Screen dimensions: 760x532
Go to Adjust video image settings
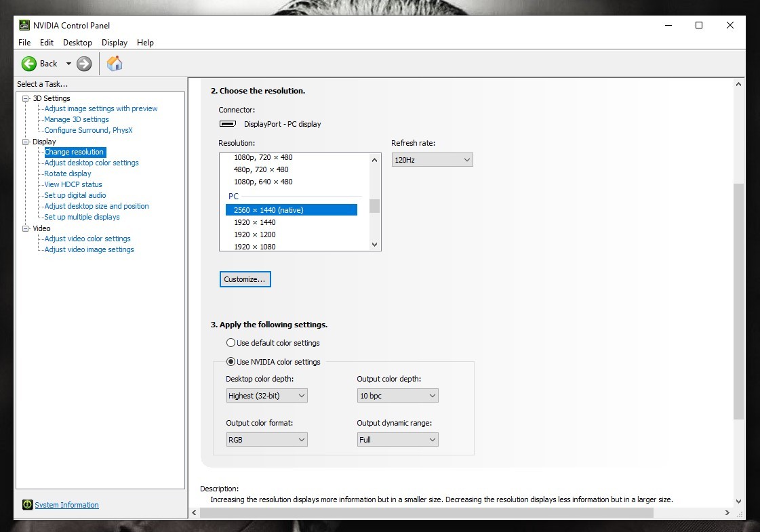click(89, 249)
